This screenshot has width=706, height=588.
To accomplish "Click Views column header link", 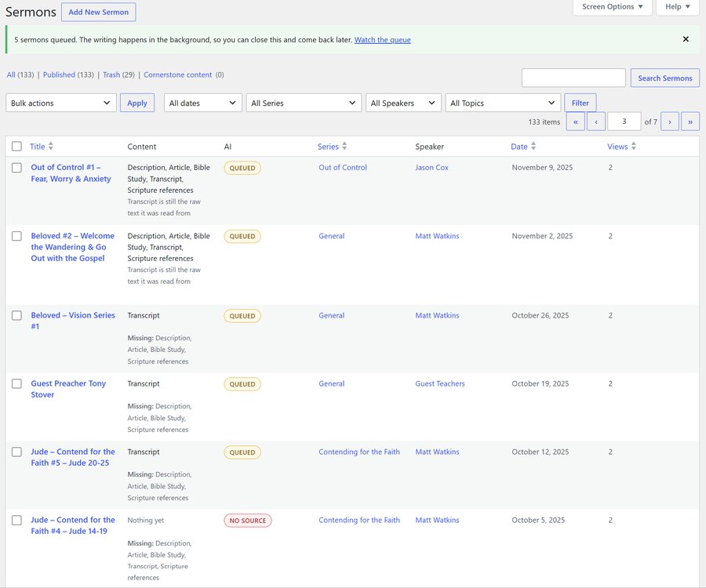I will point(617,146).
